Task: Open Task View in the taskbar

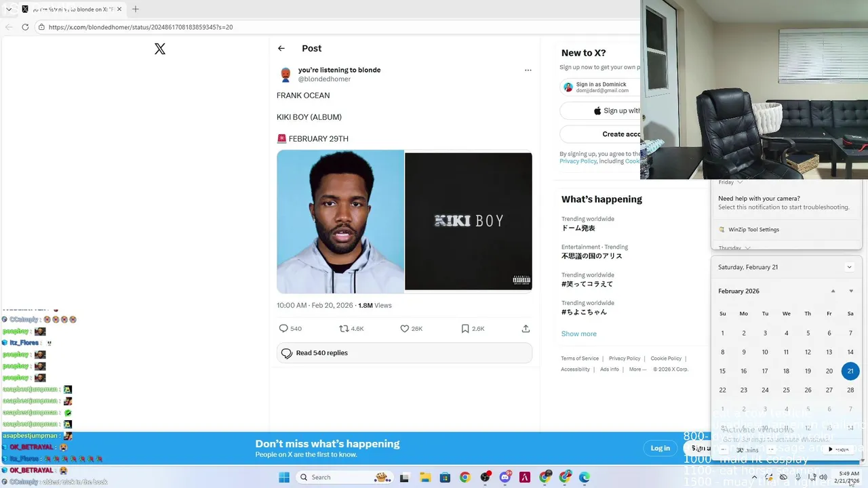Action: tap(404, 477)
